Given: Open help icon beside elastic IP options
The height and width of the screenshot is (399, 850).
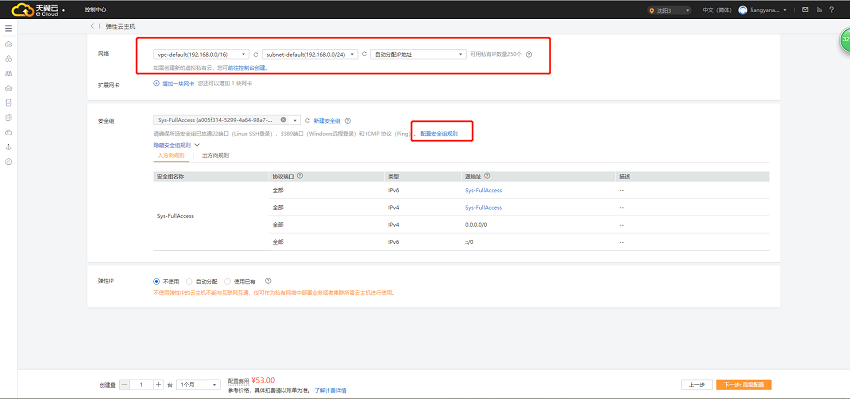Looking at the screenshot, I should click(268, 281).
